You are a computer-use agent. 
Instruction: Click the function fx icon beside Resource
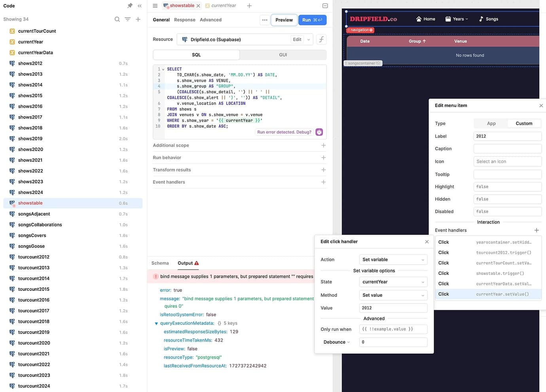(321, 40)
